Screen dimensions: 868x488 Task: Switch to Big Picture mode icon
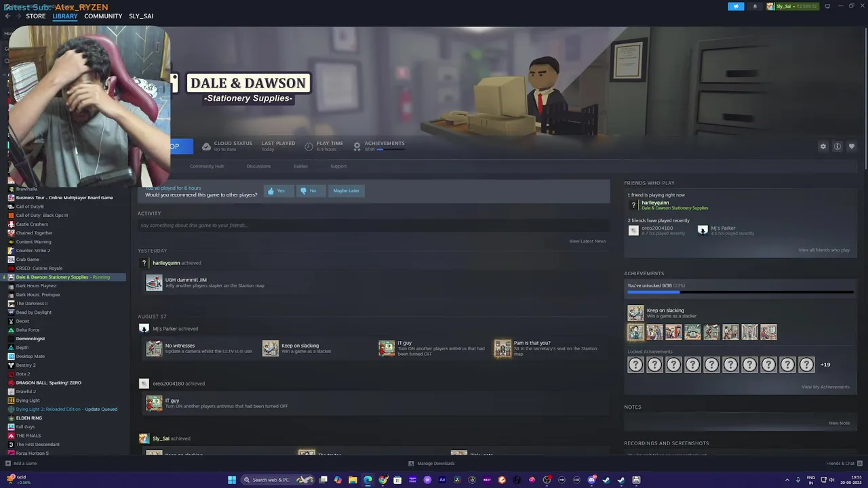tap(827, 6)
